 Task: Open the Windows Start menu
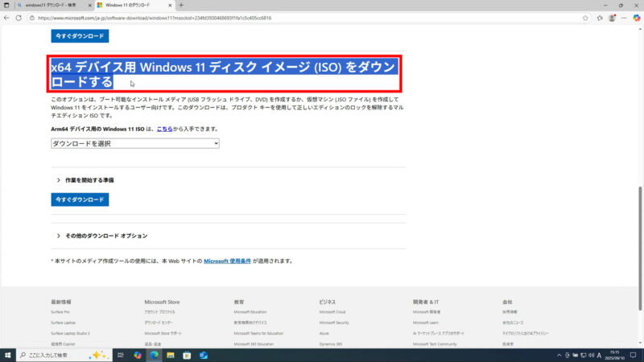click(x=7, y=355)
